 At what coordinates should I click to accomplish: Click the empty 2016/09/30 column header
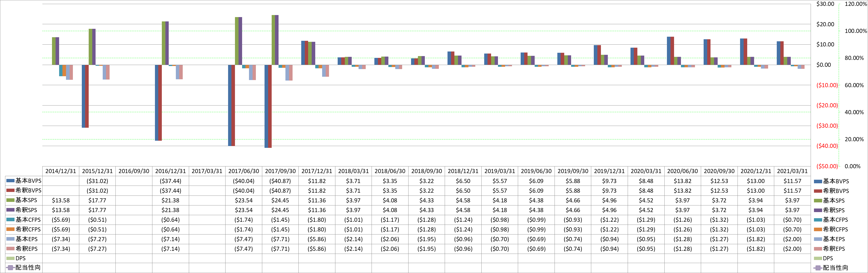134,171
